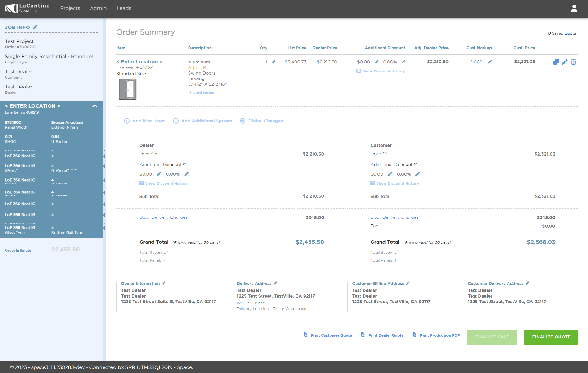Click Add Additional System plus icon

pyautogui.click(x=176, y=121)
